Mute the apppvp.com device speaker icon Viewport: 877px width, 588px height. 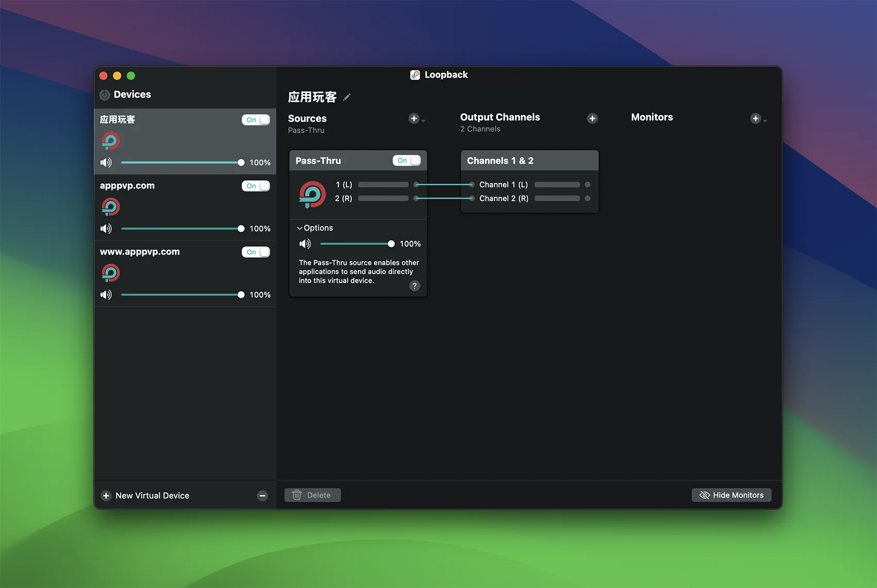pos(106,228)
